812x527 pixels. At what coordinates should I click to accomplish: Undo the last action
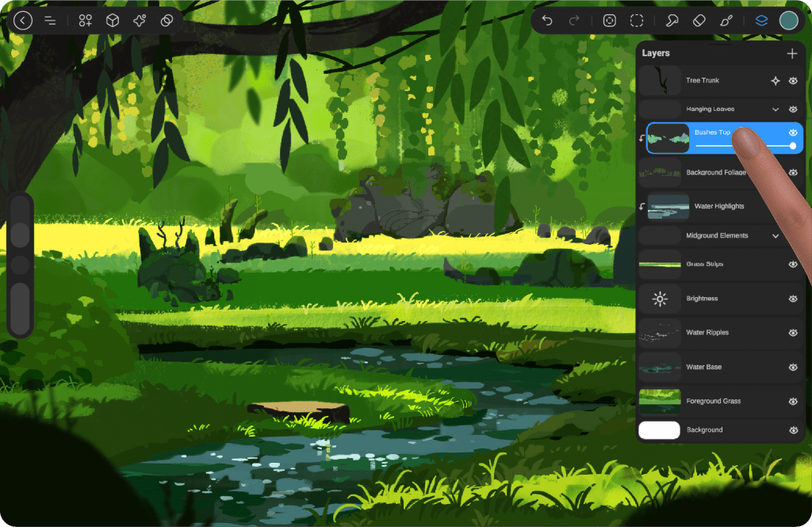[x=547, y=21]
